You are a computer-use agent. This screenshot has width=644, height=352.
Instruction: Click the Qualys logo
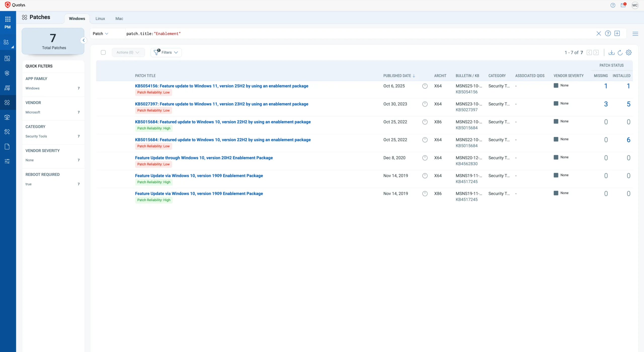click(15, 5)
